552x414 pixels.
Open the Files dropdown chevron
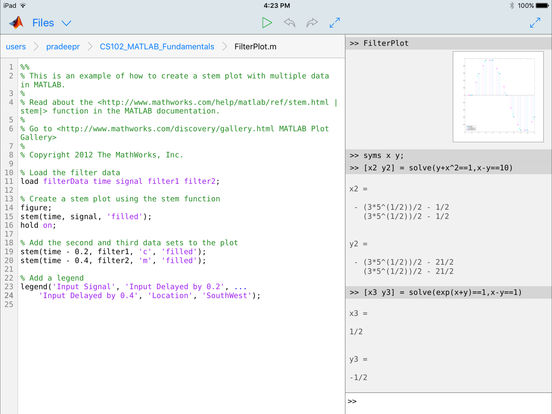click(66, 23)
